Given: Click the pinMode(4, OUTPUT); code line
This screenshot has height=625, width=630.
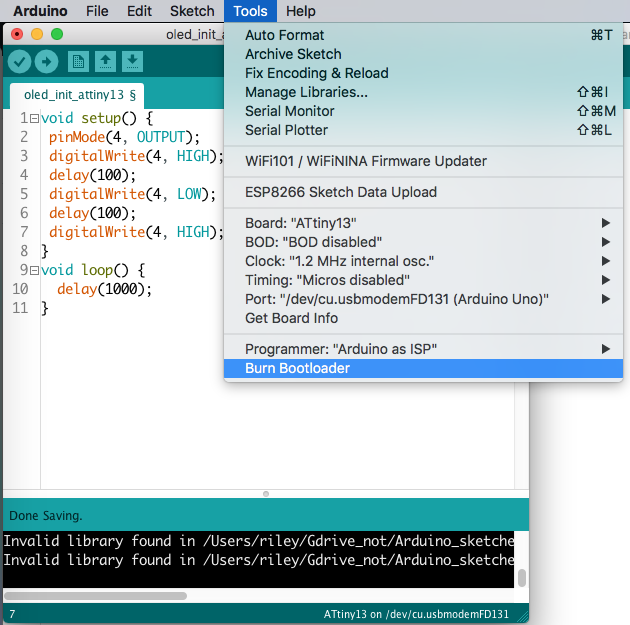Looking at the screenshot, I should 124,137.
